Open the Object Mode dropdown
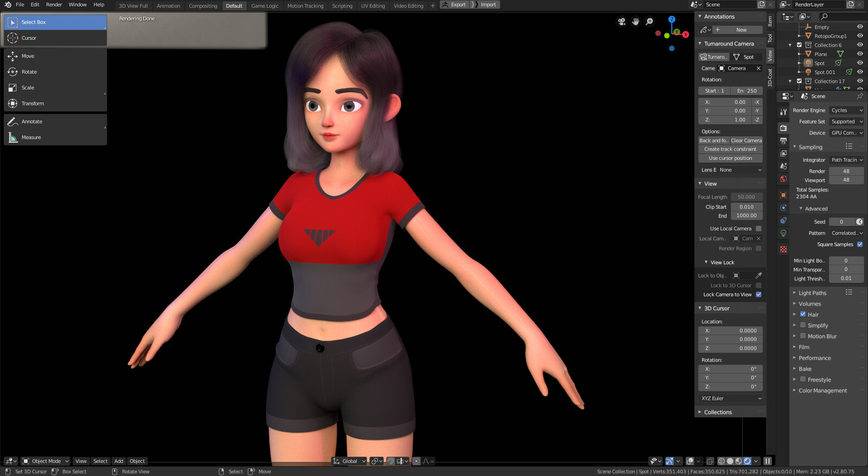868x476 pixels. pos(46,461)
